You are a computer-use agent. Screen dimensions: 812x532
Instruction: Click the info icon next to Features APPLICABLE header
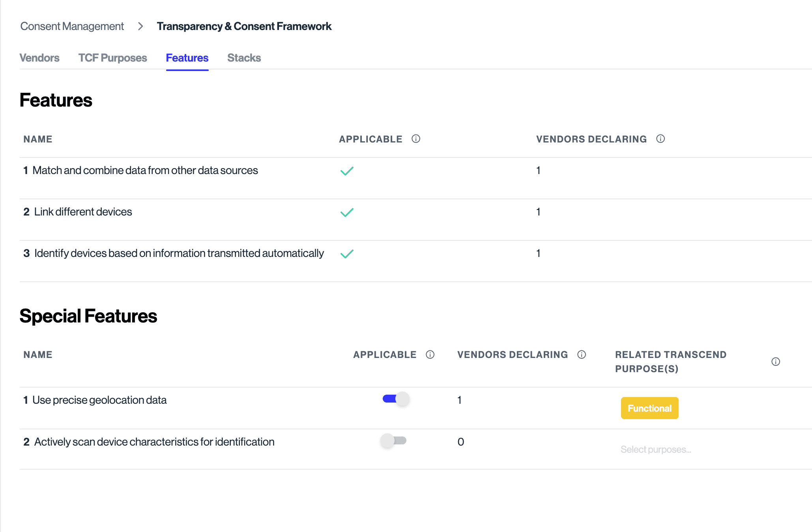[416, 139]
